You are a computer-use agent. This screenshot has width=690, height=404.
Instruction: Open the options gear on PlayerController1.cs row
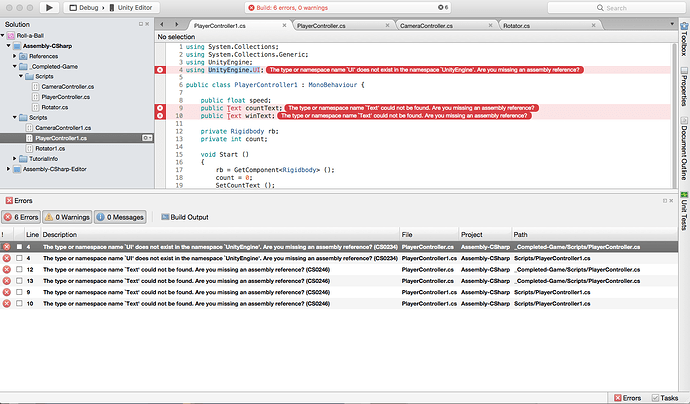[x=147, y=138]
